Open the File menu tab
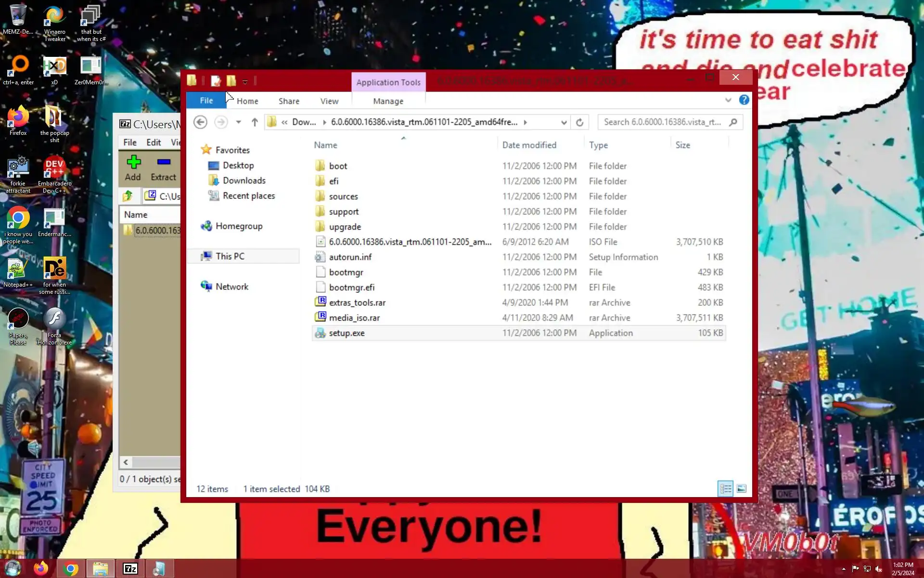The height and width of the screenshot is (578, 924). click(x=206, y=100)
